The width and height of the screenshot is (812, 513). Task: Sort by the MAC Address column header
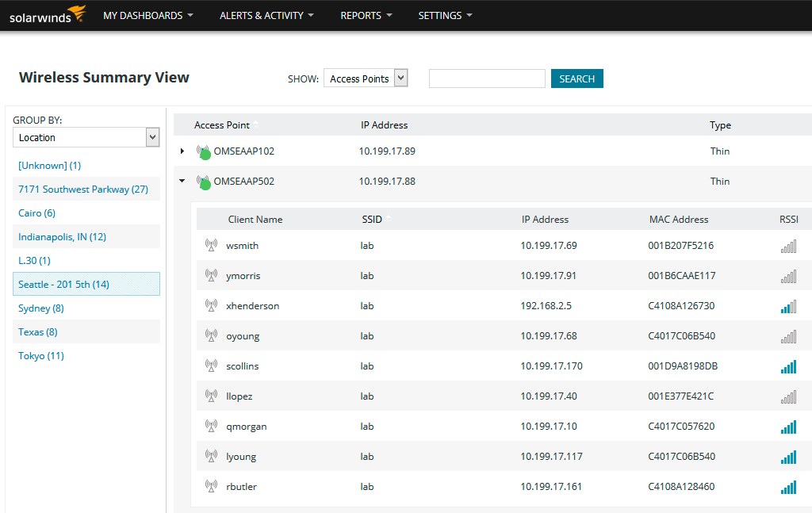point(679,219)
